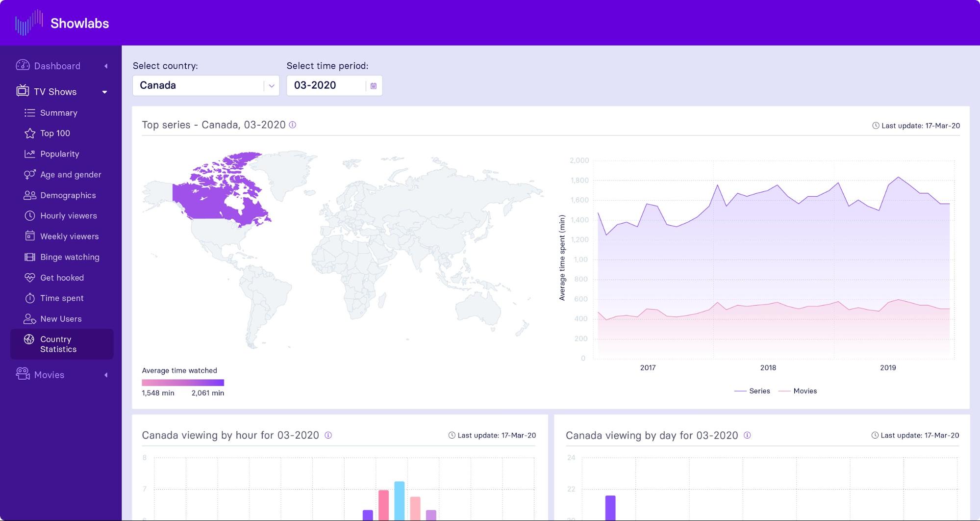
Task: Go to Hourly viewers page
Action: 61,216
